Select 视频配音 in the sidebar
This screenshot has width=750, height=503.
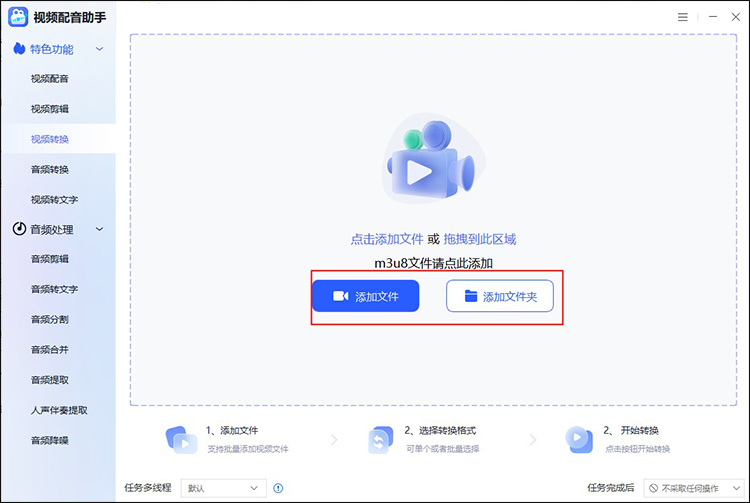pyautogui.click(x=50, y=78)
